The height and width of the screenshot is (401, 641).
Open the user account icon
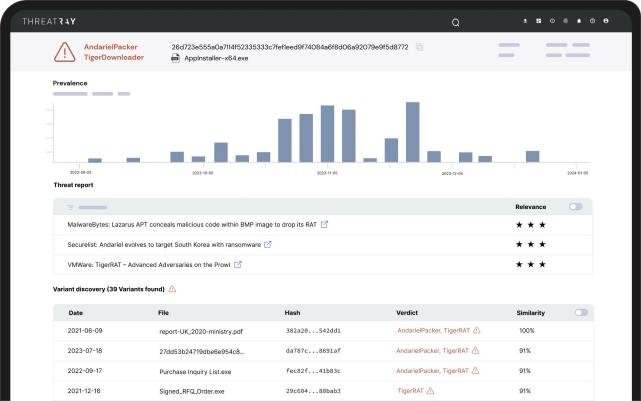point(606,20)
